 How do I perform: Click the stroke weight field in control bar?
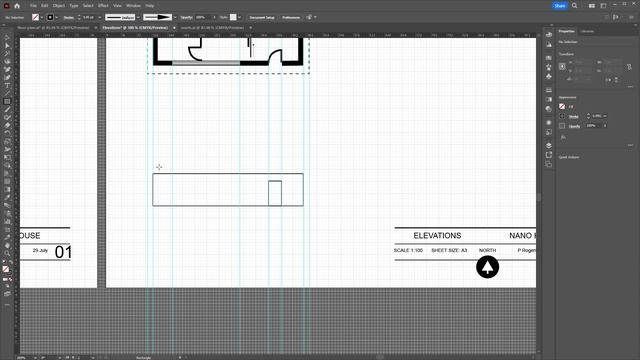89,18
